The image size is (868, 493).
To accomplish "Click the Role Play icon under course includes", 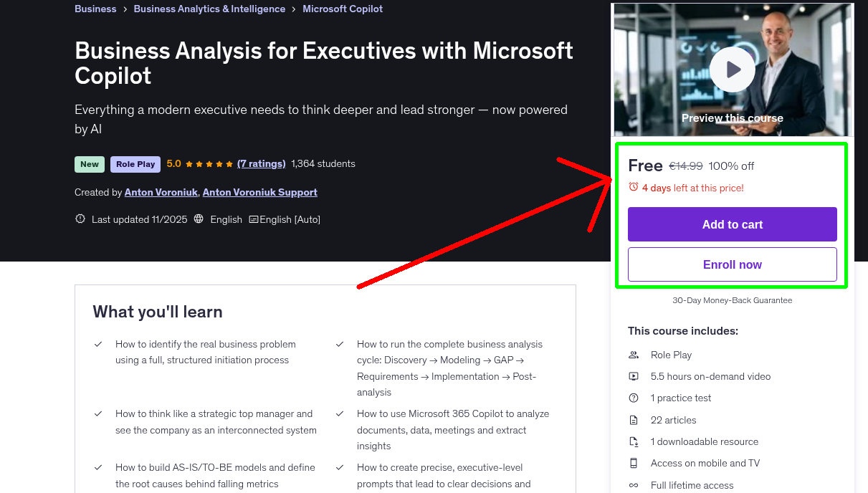I will (634, 354).
